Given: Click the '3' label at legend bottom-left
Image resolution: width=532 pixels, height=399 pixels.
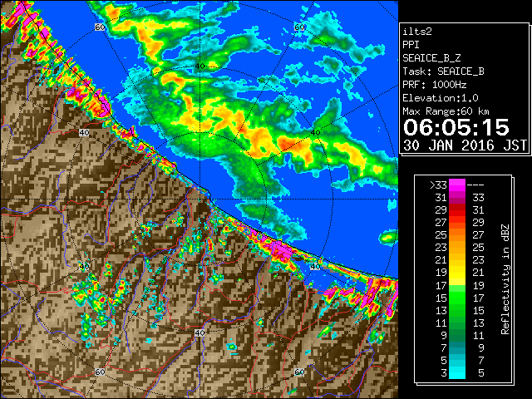Looking at the screenshot, I should 444,373.
